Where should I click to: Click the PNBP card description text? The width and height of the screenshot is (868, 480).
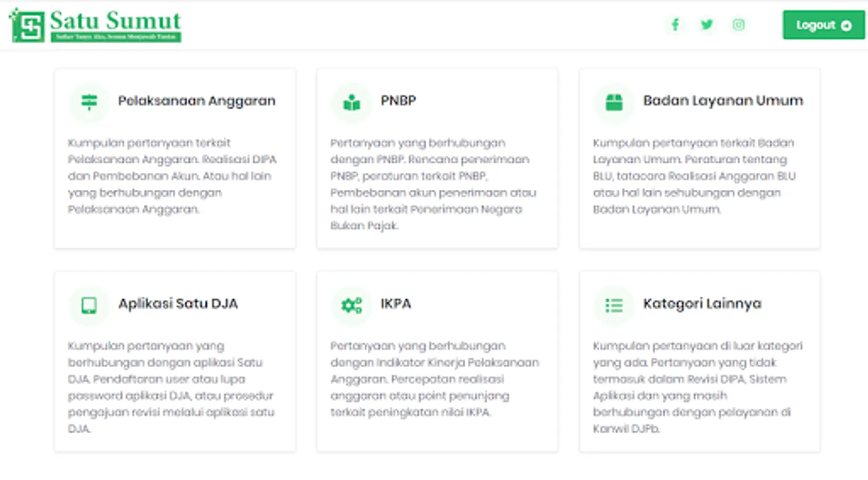tap(433, 184)
